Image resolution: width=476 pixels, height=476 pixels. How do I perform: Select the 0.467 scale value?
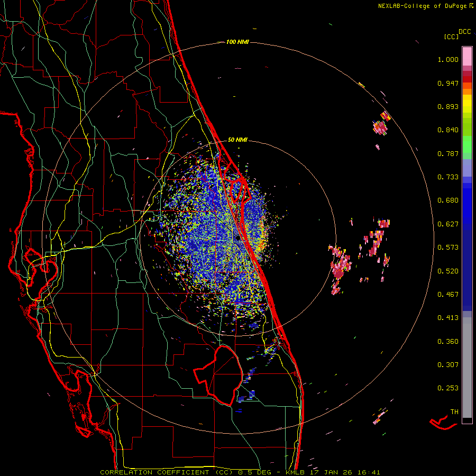(x=448, y=295)
